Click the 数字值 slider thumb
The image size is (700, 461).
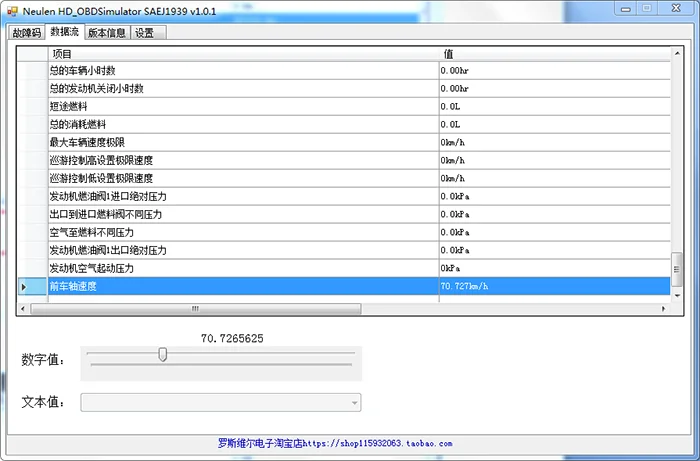[163, 355]
